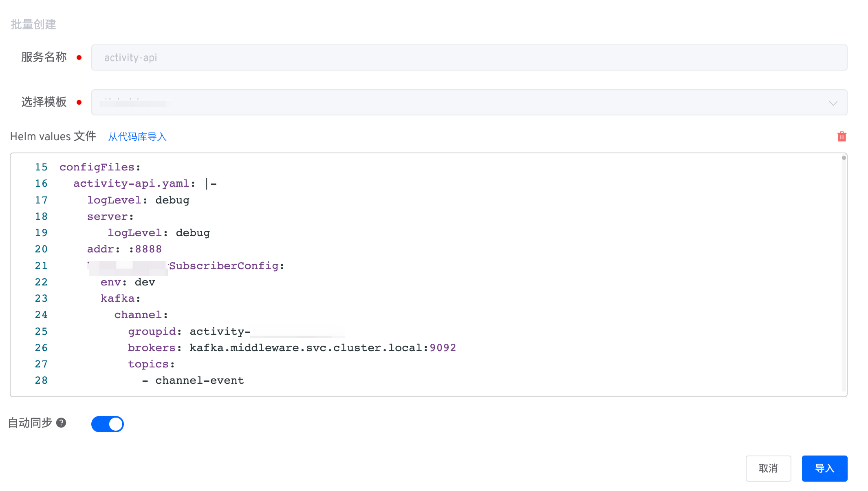Select the channel-event topic entry

tap(200, 380)
